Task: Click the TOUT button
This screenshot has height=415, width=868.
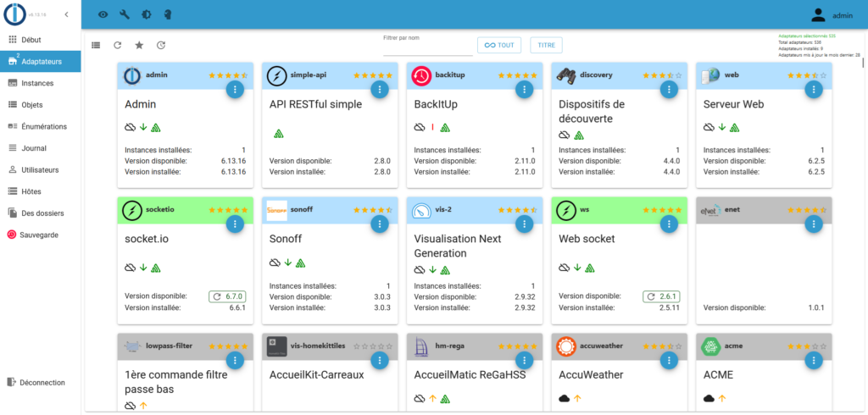Action: (499, 46)
